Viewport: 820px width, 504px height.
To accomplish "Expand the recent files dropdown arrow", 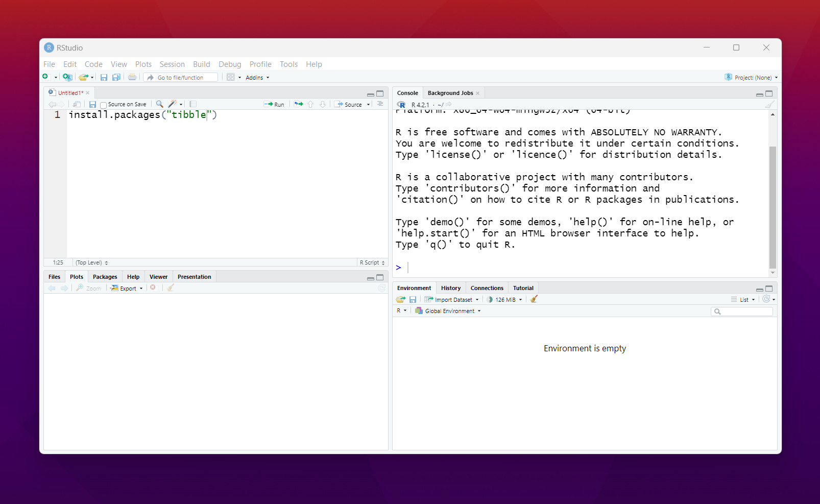I will click(x=92, y=78).
